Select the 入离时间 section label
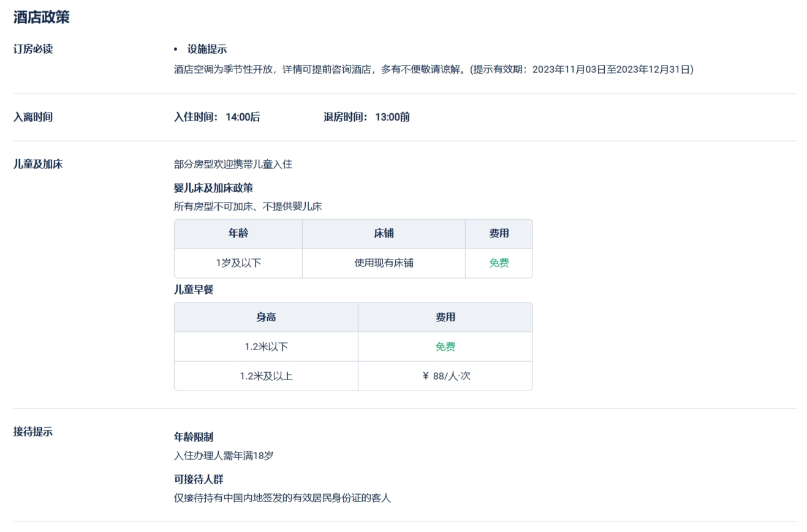The width and height of the screenshot is (807, 532). pyautogui.click(x=33, y=117)
